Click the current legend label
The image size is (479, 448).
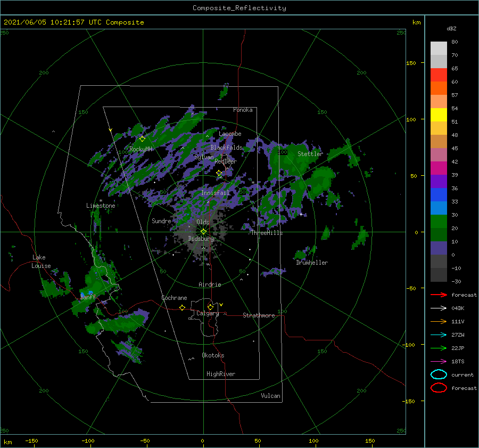point(463,374)
